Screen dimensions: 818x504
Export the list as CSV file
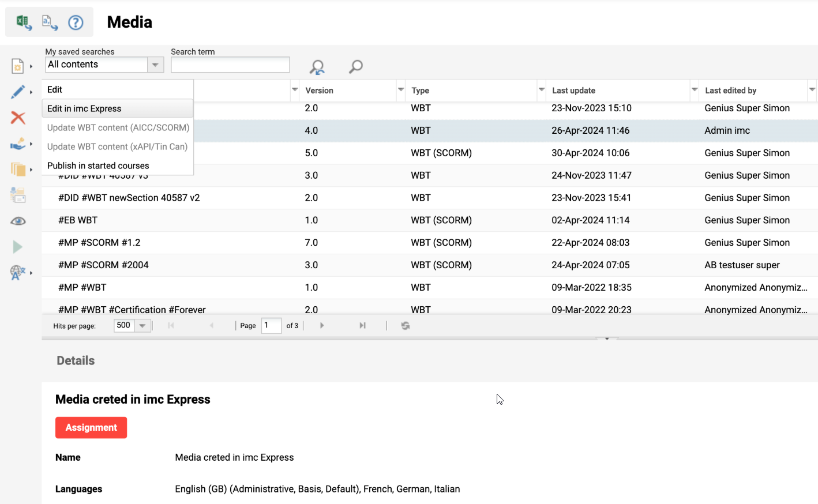click(x=48, y=21)
